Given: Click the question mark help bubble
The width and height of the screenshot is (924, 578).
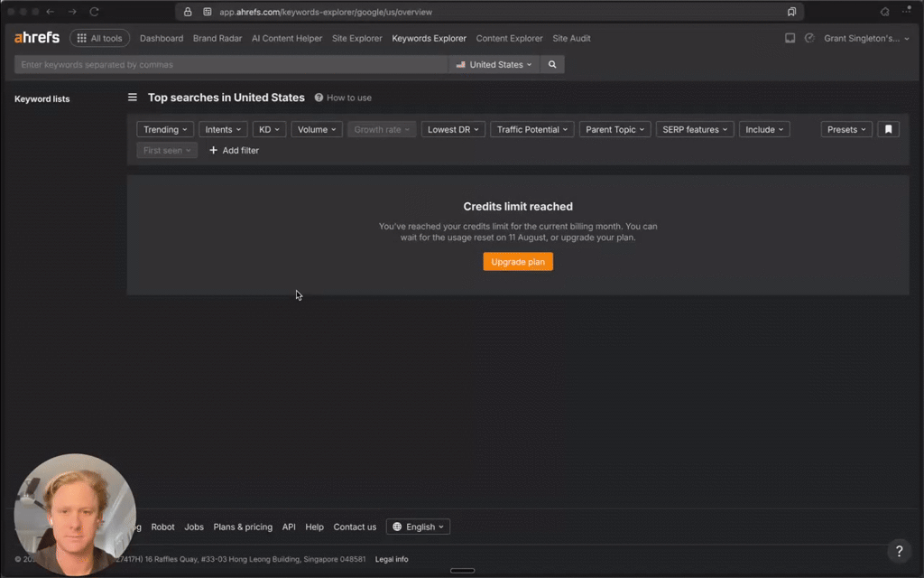Looking at the screenshot, I should point(899,551).
